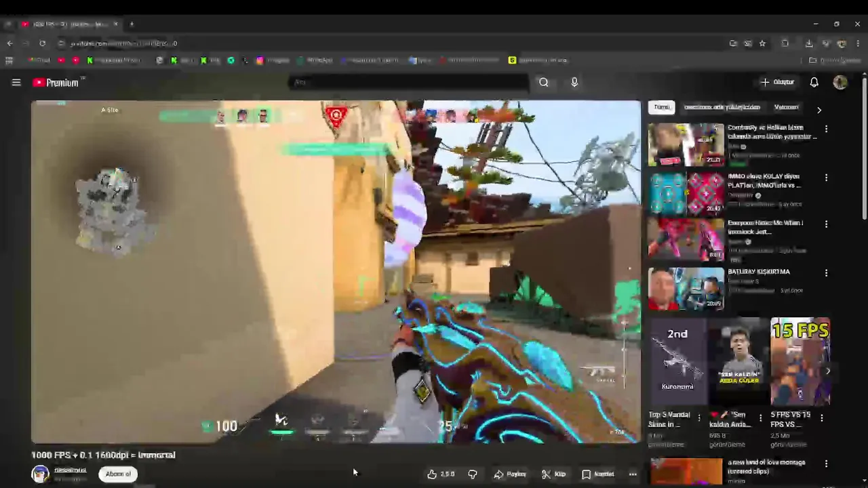Viewport: 868px width, 488px height.
Task: Open the YouTube hamburger guide menu
Action: pos(16,83)
